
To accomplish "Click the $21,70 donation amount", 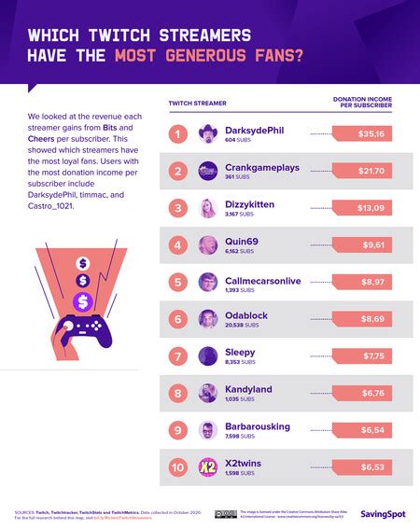I will pos(371,171).
